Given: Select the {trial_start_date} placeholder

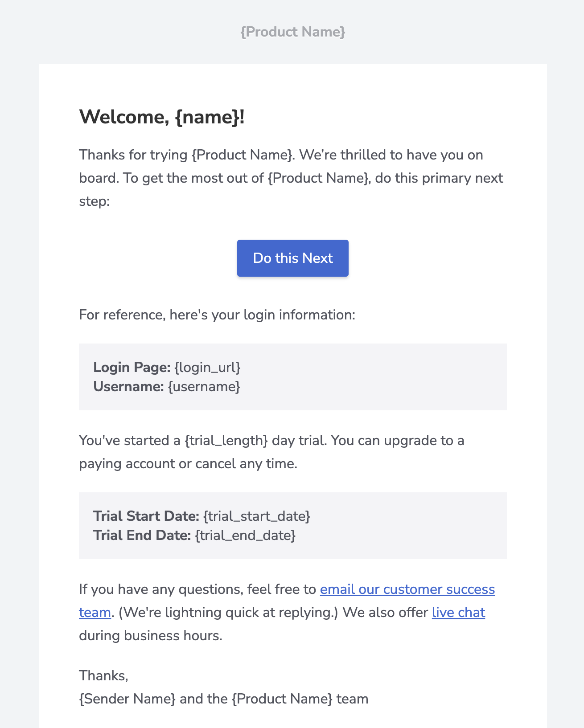Looking at the screenshot, I should point(256,516).
